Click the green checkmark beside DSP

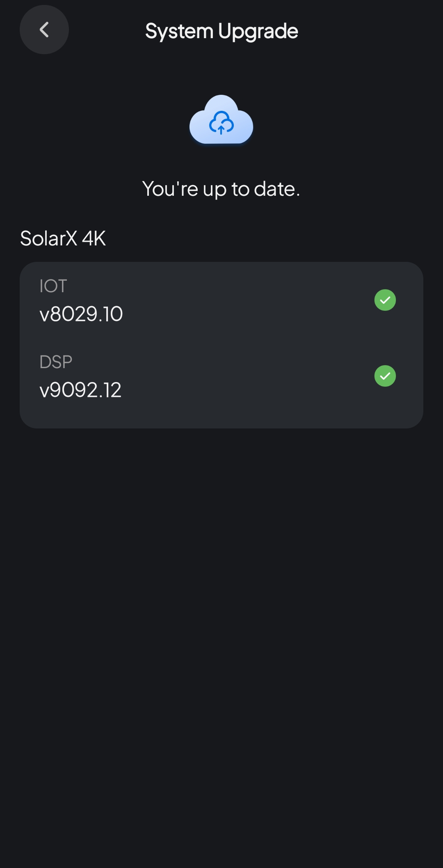click(x=385, y=376)
